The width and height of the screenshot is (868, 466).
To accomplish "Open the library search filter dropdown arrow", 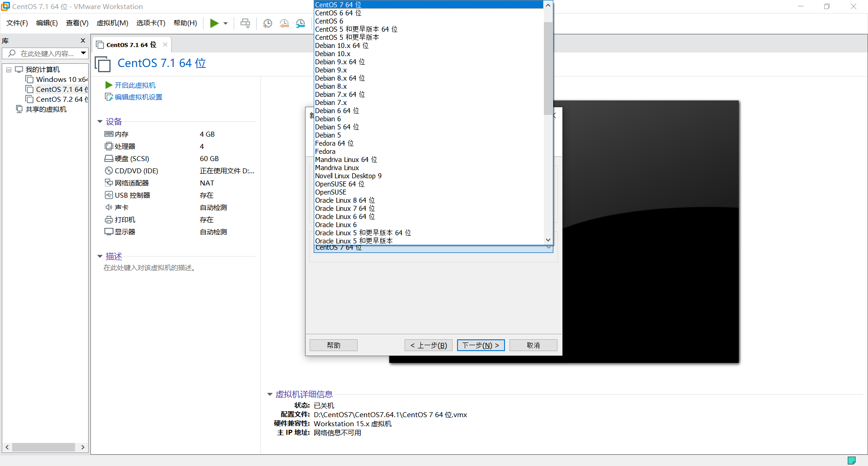I will coord(84,53).
